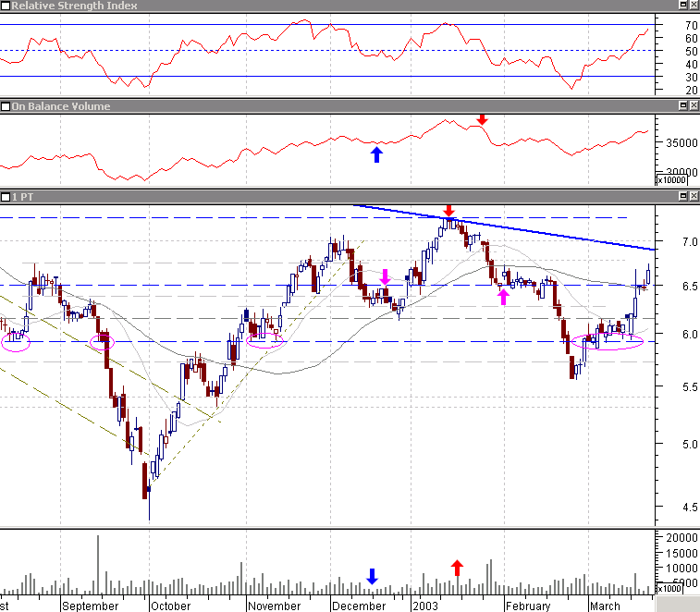Click the December label on time axis
The height and width of the screenshot is (612, 700).
tap(359, 606)
